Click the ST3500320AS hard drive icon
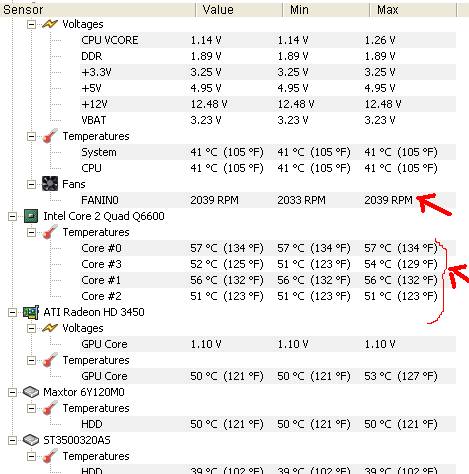This screenshot has height=474, width=469. (31, 440)
